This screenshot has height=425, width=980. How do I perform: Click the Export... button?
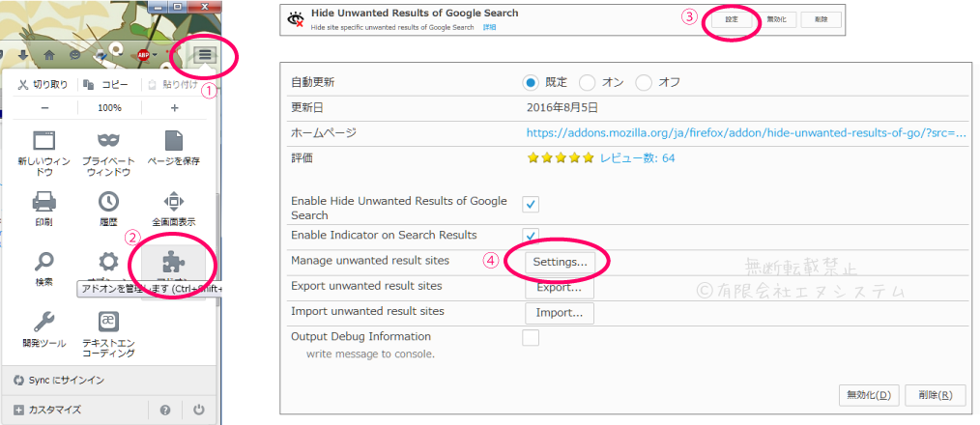click(560, 288)
